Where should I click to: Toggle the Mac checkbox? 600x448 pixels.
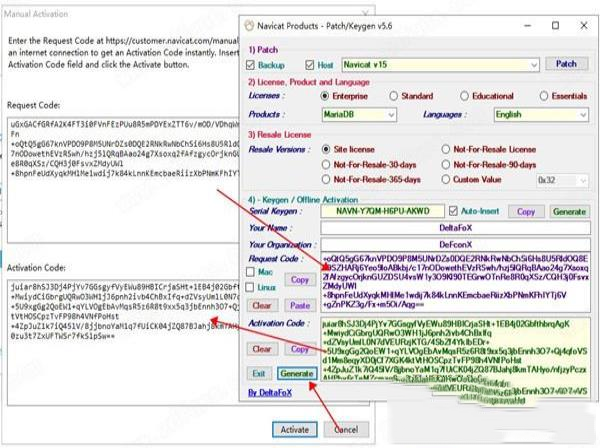250,272
